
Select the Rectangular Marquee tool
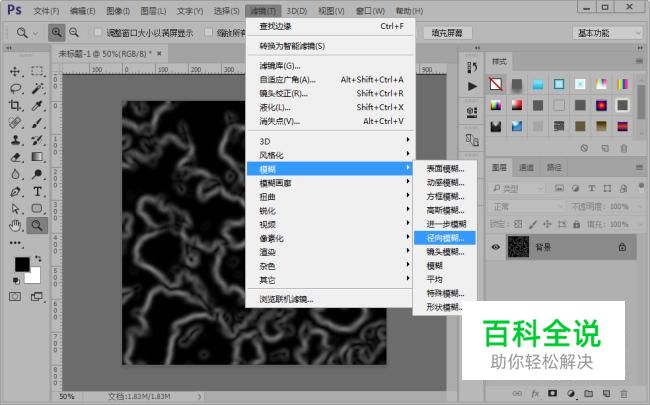37,71
